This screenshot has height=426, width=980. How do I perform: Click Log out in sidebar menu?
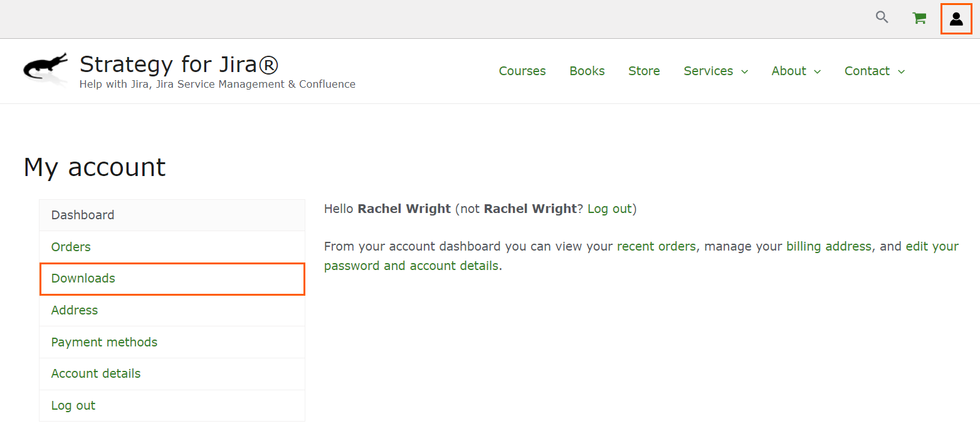tap(73, 405)
